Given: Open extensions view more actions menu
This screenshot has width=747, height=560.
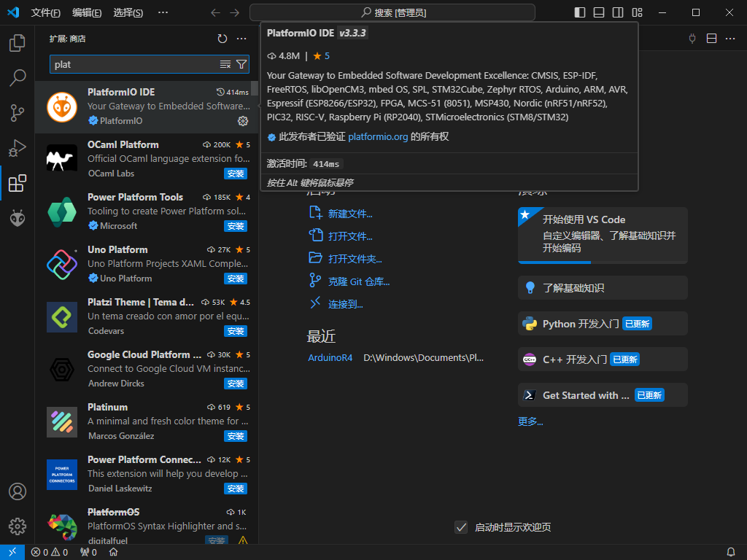Looking at the screenshot, I should [x=241, y=39].
